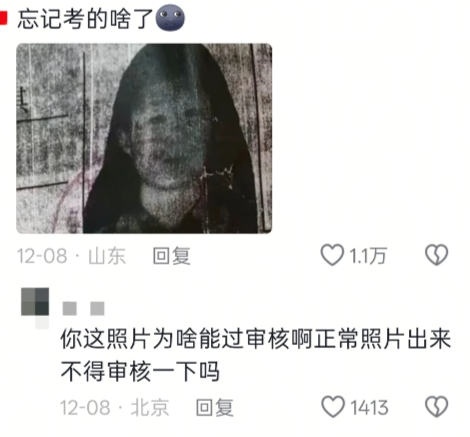The width and height of the screenshot is (470, 437).
Task: Open the pixelated reply avatar
Action: click(x=35, y=302)
